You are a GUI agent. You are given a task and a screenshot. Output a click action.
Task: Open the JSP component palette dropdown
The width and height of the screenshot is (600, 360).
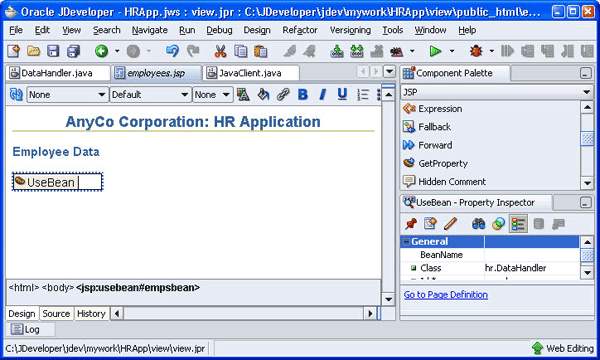[496, 92]
